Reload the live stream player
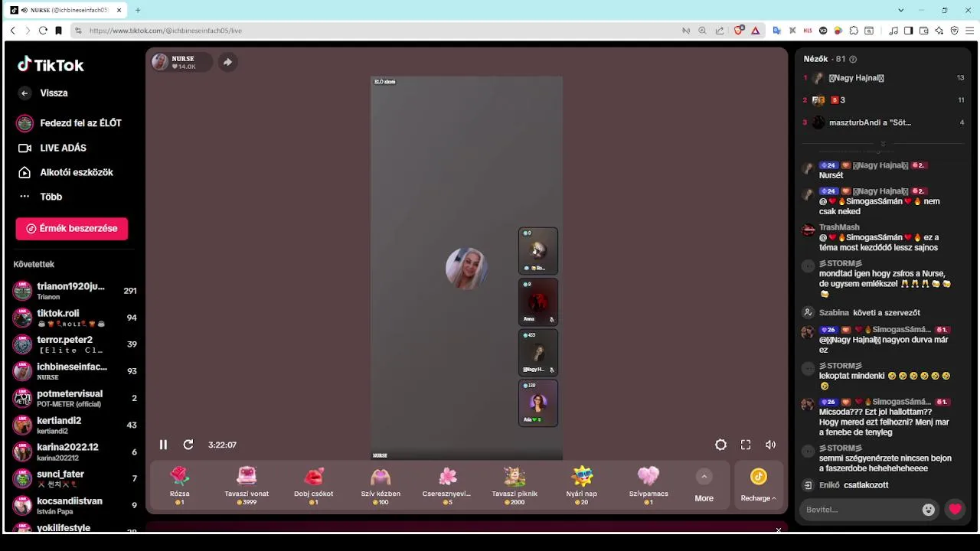The height and width of the screenshot is (551, 980). tap(188, 445)
